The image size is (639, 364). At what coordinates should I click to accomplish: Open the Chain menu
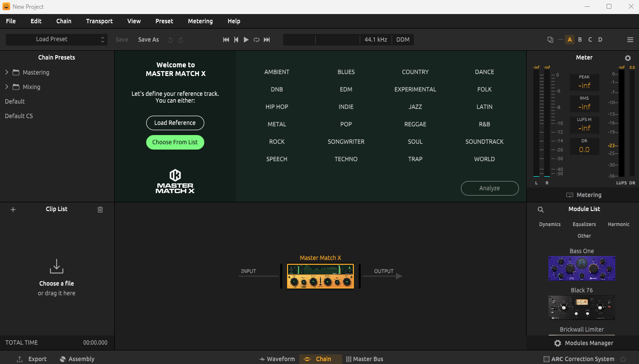(64, 21)
